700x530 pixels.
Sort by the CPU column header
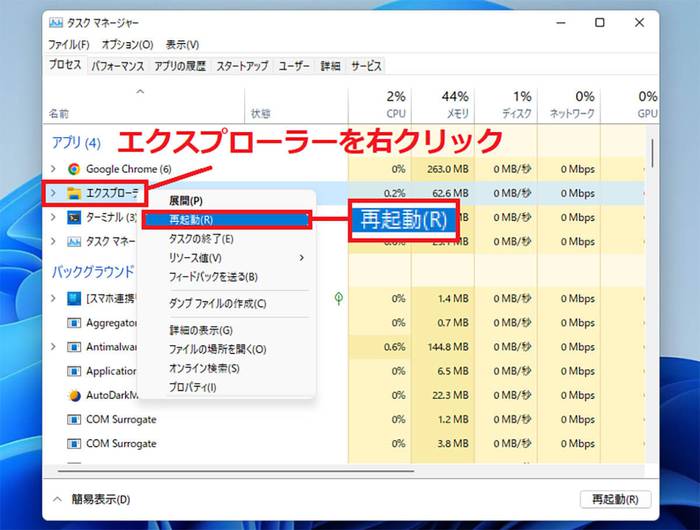point(380,105)
